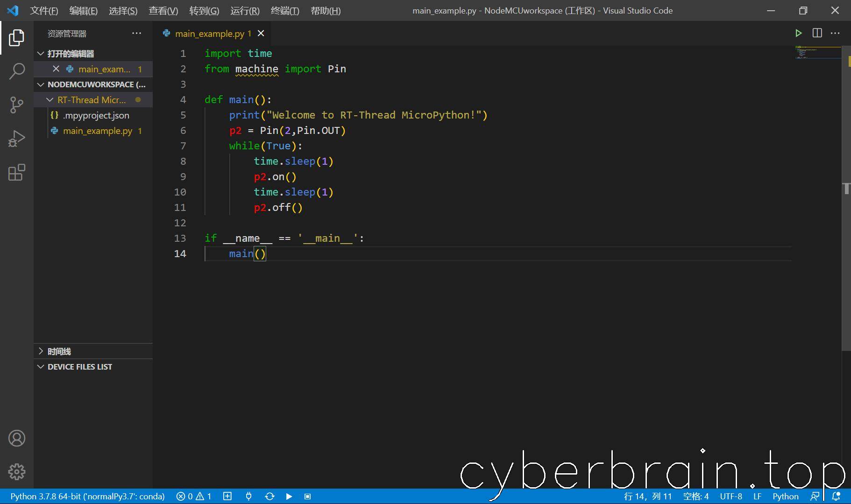Open the Extensions view
Viewport: 851px width, 504px height.
[17, 172]
